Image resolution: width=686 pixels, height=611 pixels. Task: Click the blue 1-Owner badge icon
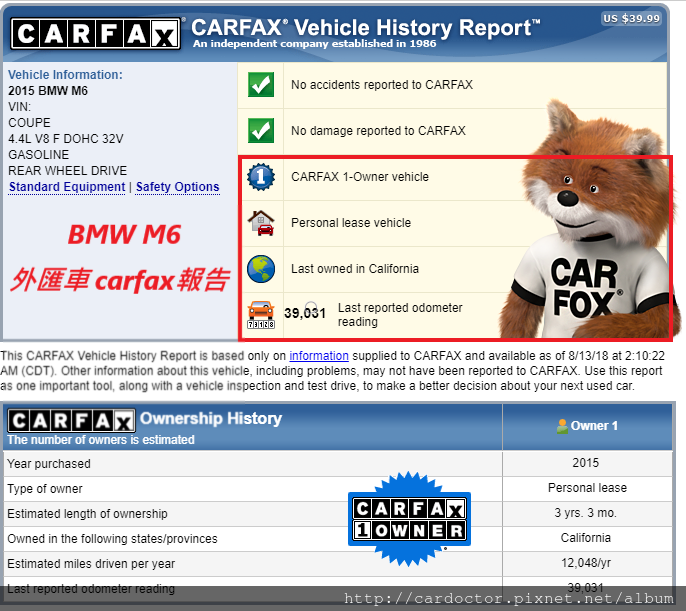click(261, 177)
